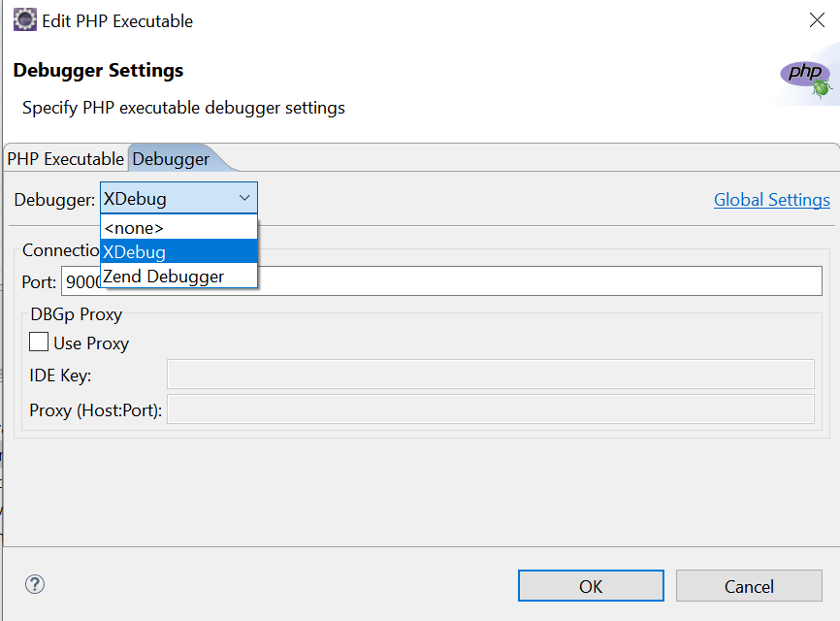Switch to the PHP Executable tab
This screenshot has width=840, height=621.
coord(65,159)
